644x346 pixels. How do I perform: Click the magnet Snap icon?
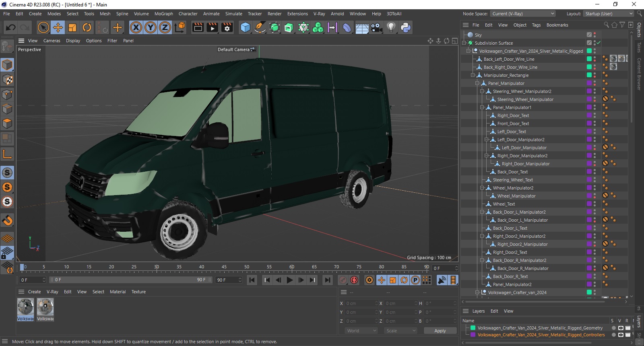(x=7, y=220)
